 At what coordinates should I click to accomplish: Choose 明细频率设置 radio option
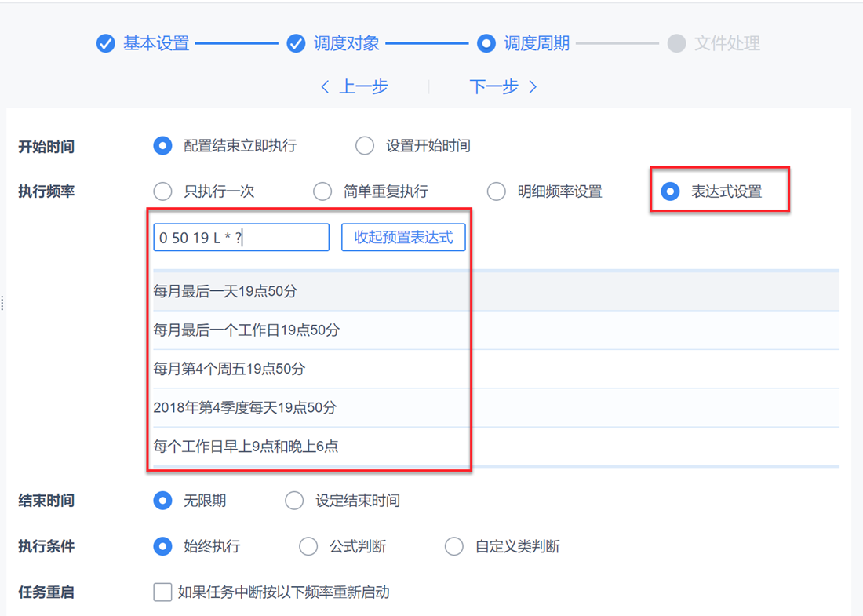coord(497,191)
